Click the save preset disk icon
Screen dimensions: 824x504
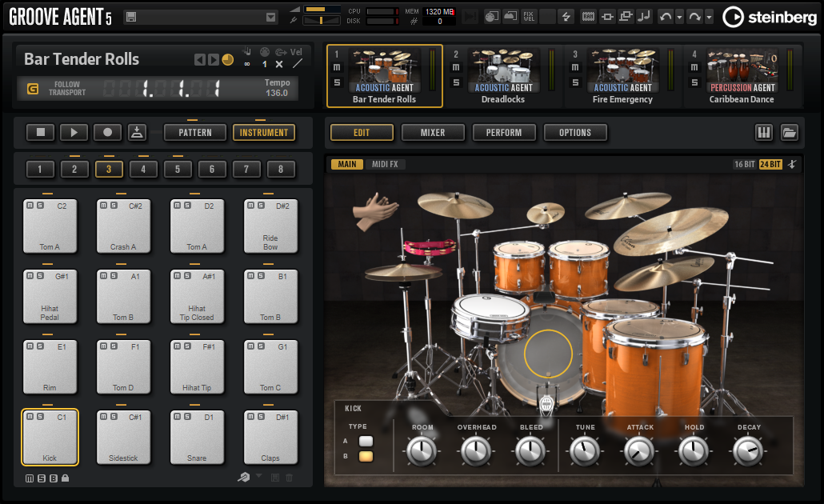pos(131,18)
